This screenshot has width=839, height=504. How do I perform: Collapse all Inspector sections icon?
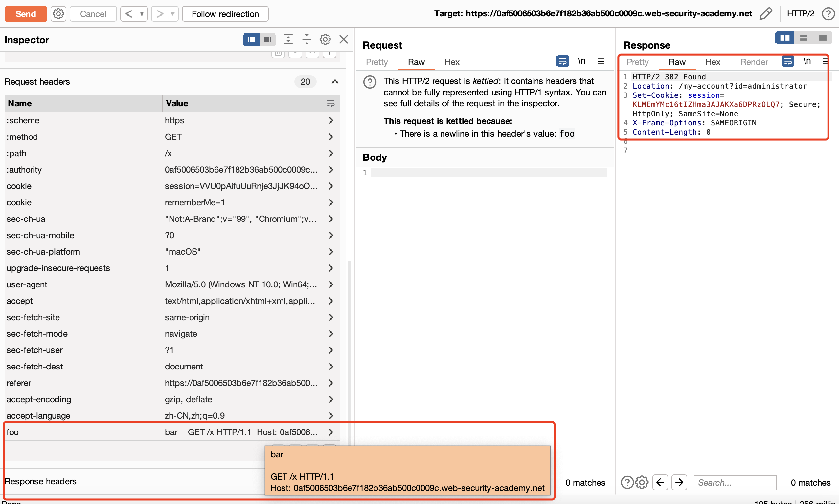click(x=306, y=40)
